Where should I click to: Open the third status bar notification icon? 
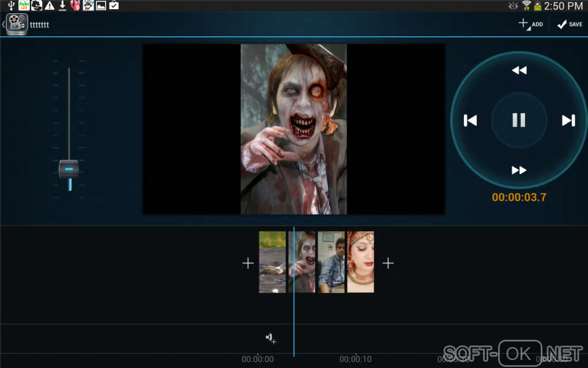click(36, 5)
